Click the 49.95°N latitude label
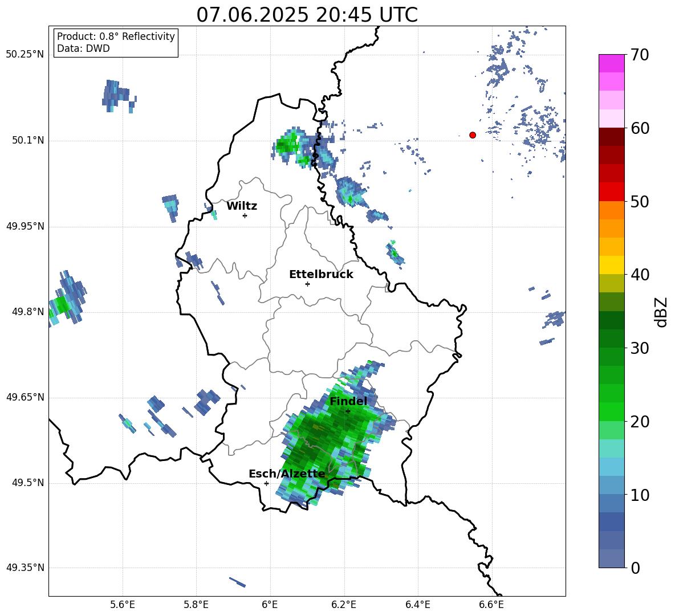Viewport: 675px width, 616px height. pos(25,226)
